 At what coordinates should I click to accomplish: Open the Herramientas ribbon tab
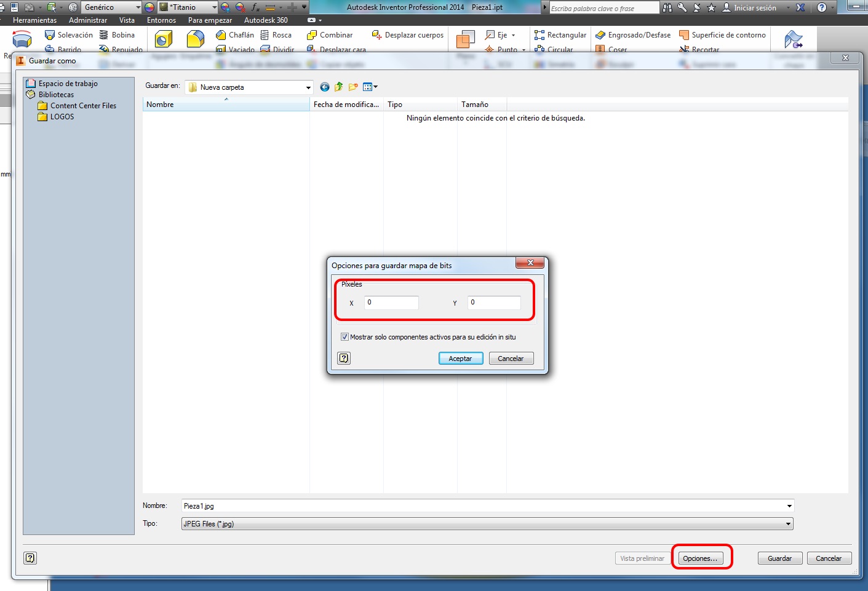click(x=34, y=20)
